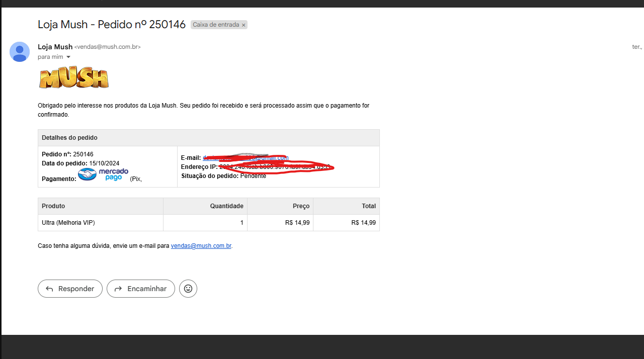This screenshot has width=644, height=359.
Task: Click the Data do pedido 15/10/2024 text
Action: tap(80, 163)
